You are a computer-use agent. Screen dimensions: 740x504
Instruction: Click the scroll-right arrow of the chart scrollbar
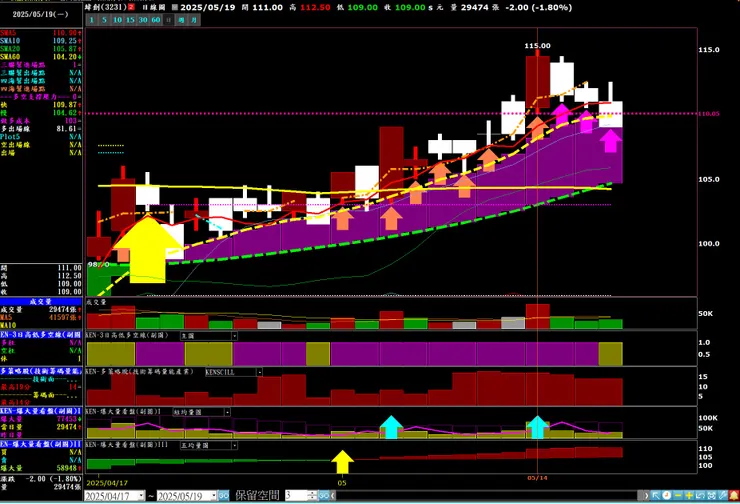coord(646,496)
